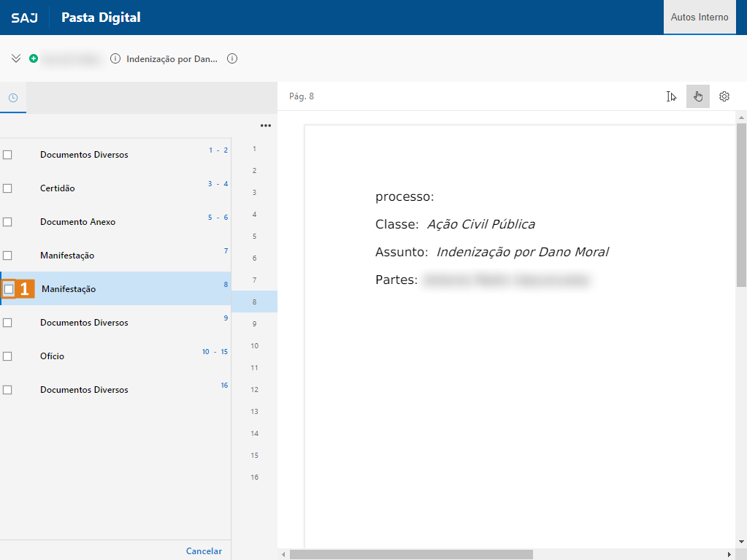Click scroll-down arrow of vertical scrollbar
The width and height of the screenshot is (747, 560).
tap(741, 542)
